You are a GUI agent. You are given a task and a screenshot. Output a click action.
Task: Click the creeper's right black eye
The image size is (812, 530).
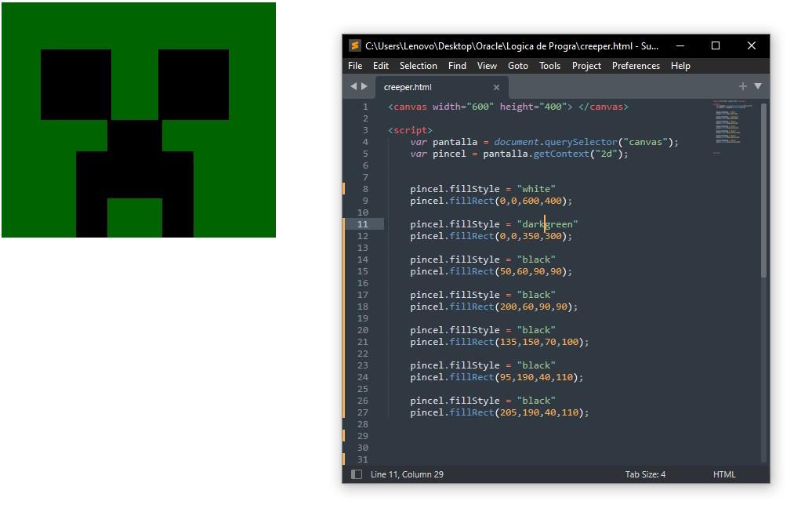pos(193,85)
